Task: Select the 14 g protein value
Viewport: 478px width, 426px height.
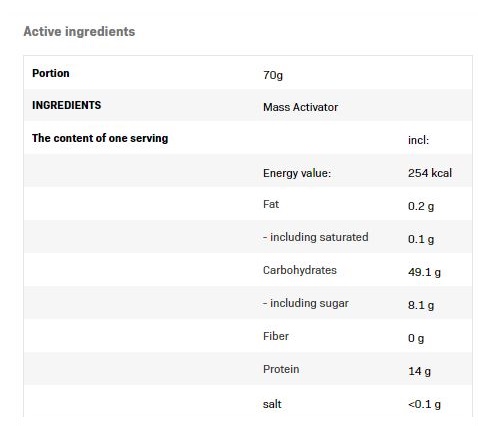Action: pyautogui.click(x=419, y=371)
